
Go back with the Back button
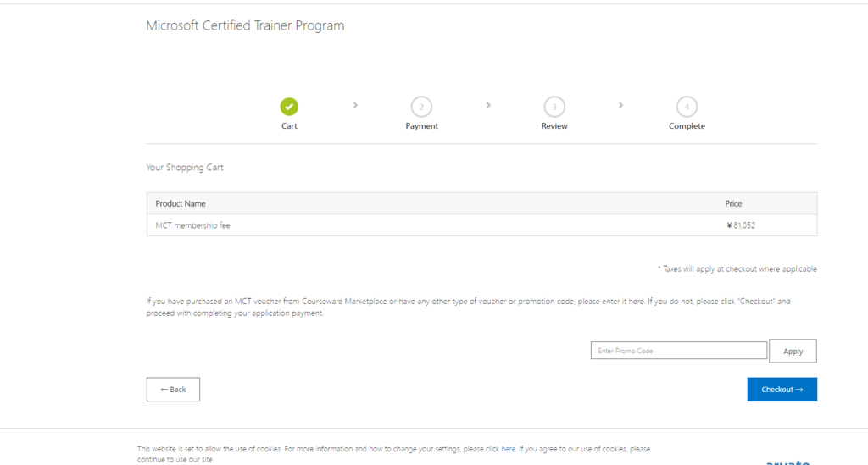coord(173,390)
